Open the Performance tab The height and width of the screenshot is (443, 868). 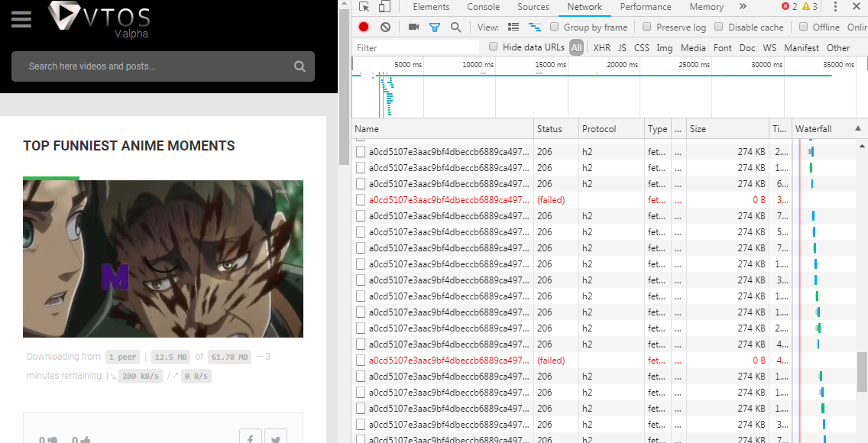pos(646,7)
